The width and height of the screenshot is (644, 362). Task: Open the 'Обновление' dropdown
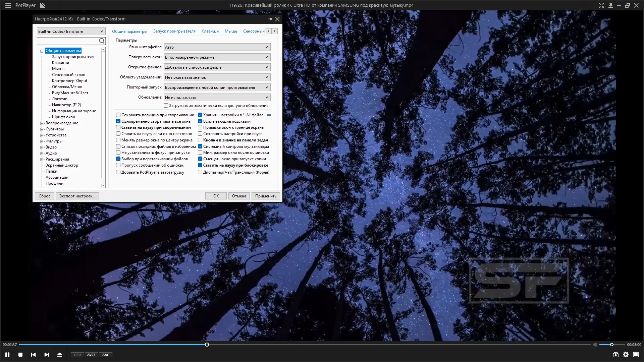pyautogui.click(x=217, y=98)
